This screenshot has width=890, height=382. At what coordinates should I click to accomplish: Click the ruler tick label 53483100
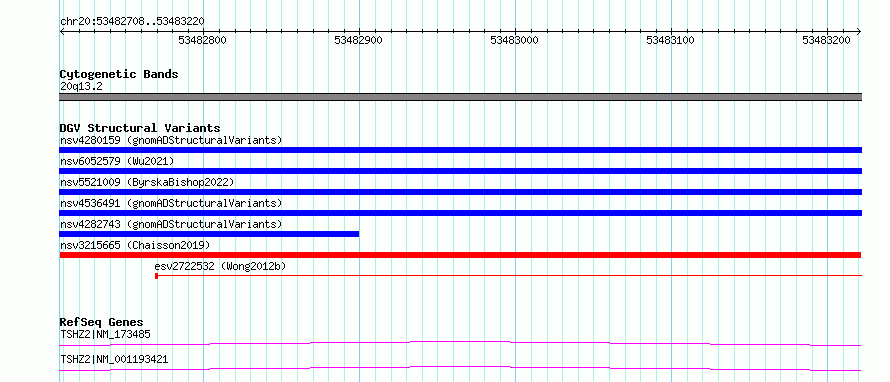(x=671, y=40)
